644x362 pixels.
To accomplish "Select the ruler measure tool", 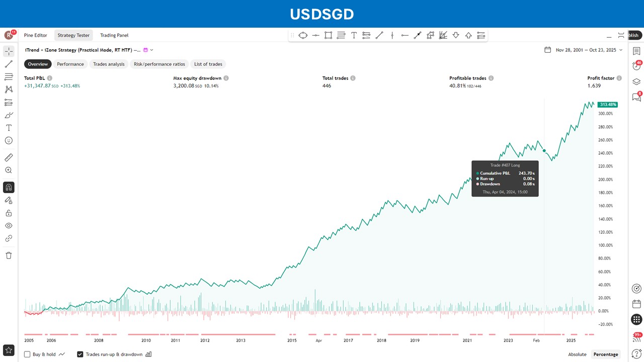I will click(9, 157).
